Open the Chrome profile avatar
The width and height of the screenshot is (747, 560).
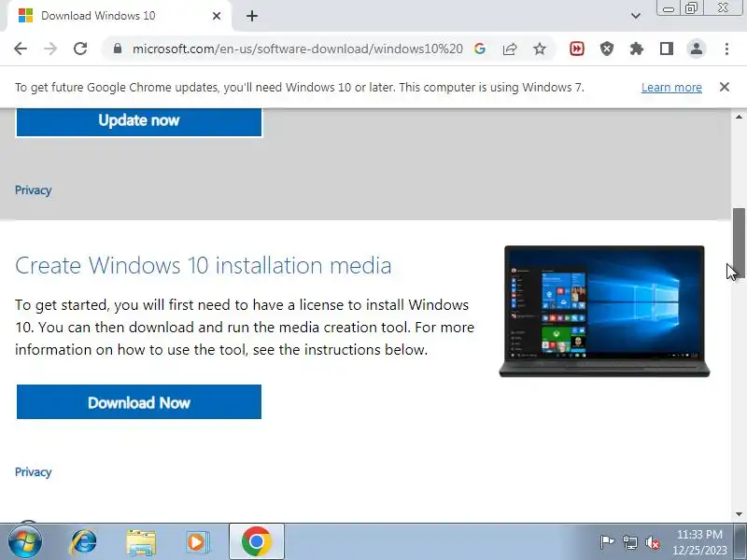[x=696, y=49]
